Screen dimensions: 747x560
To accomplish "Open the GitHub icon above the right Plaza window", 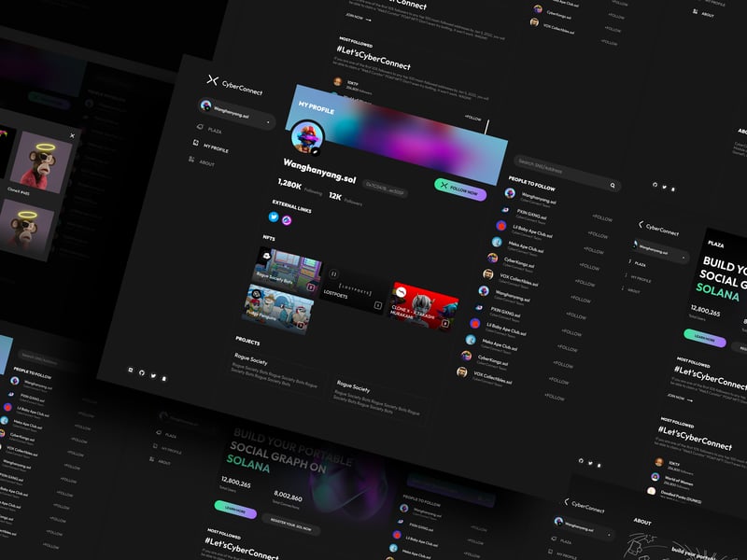I will click(655, 184).
